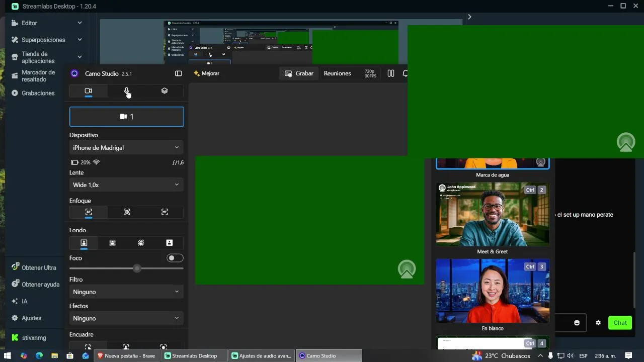Open chat settings gear icon
644x362 pixels.
click(598, 323)
